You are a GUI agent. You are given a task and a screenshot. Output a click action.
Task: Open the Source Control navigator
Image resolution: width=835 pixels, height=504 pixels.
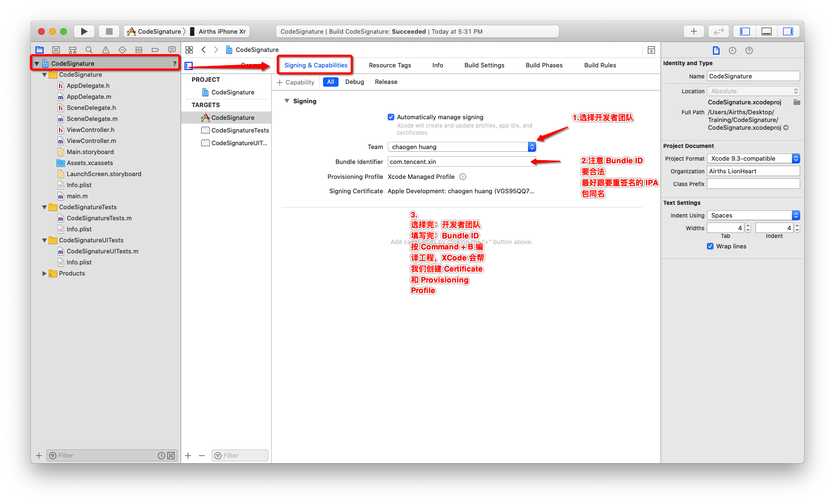point(56,50)
